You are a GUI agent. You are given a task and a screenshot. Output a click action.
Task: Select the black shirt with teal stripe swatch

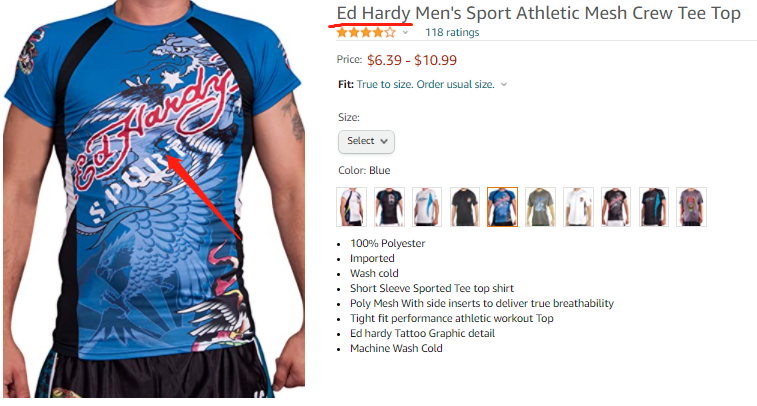pyautogui.click(x=653, y=207)
